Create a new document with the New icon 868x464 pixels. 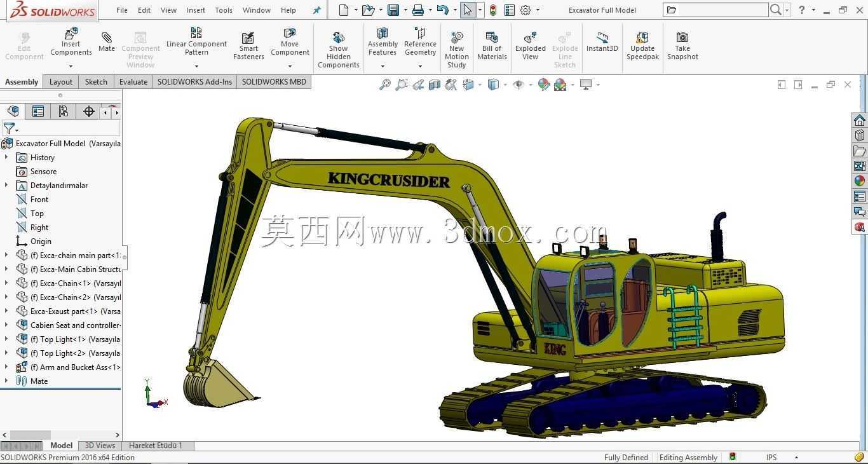344,10
